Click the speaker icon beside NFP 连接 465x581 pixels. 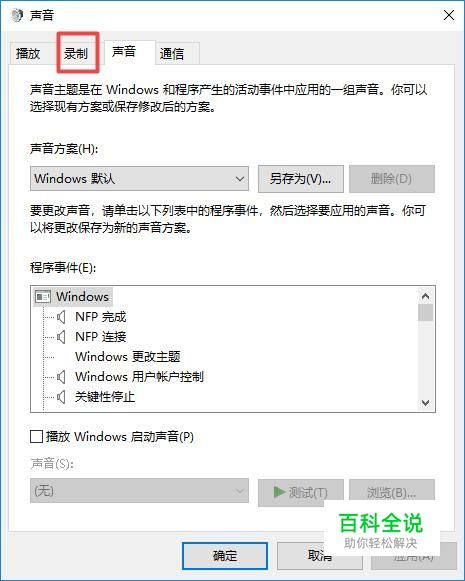pyautogui.click(x=62, y=337)
